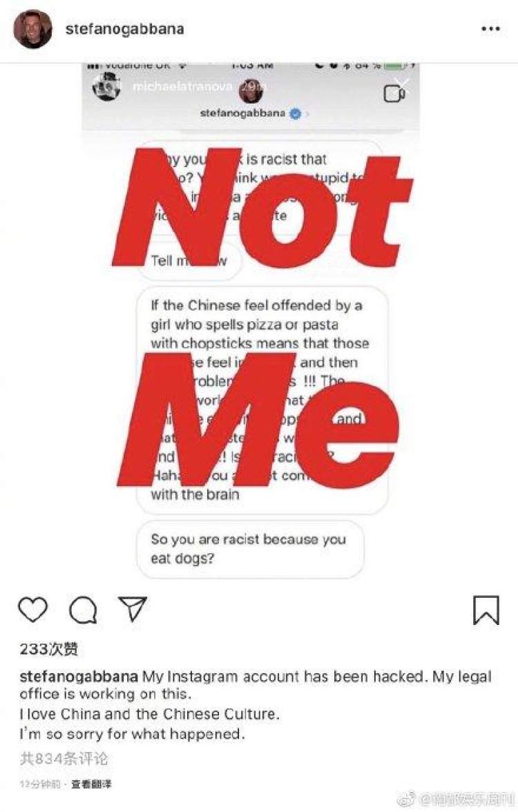
Task: Open stefanogabbana's profile picture at the top
Action: click(32, 30)
